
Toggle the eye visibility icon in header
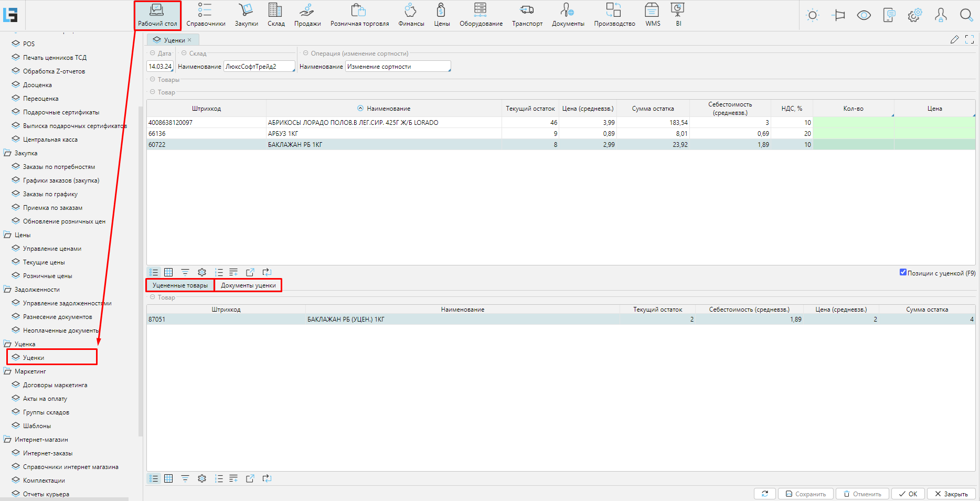[864, 15]
